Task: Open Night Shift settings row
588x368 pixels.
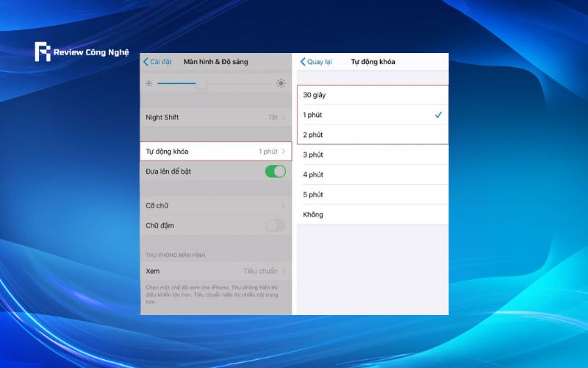Action: coord(215,117)
